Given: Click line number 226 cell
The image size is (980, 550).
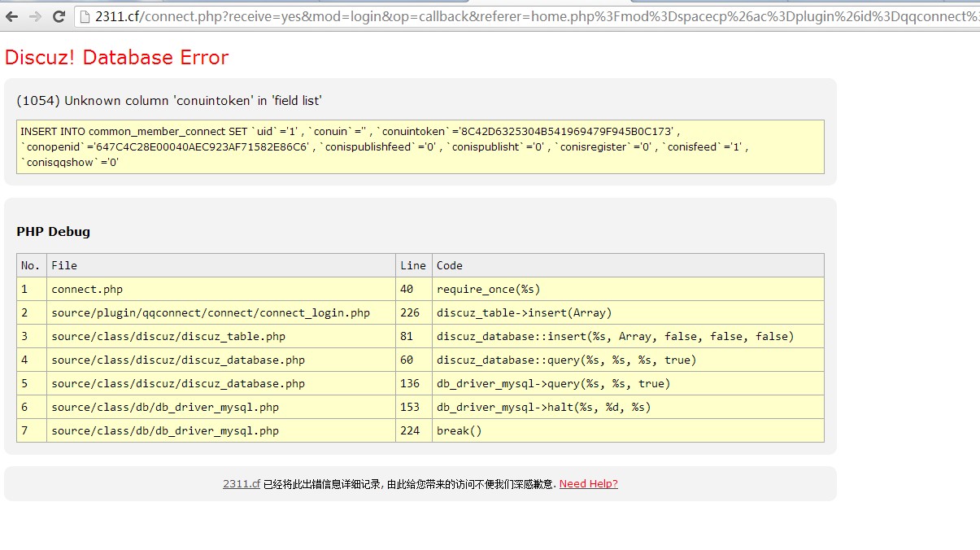Looking at the screenshot, I should pyautogui.click(x=410, y=312).
